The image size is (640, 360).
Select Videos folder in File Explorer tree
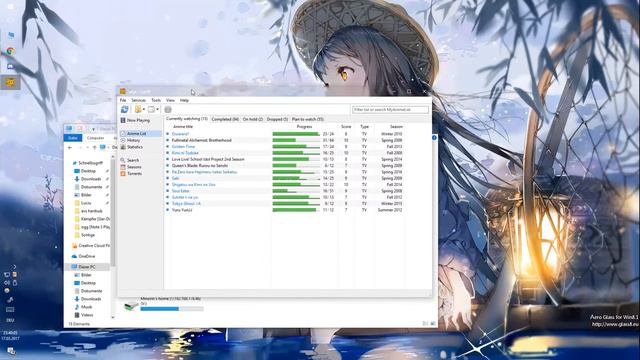pyautogui.click(x=84, y=315)
